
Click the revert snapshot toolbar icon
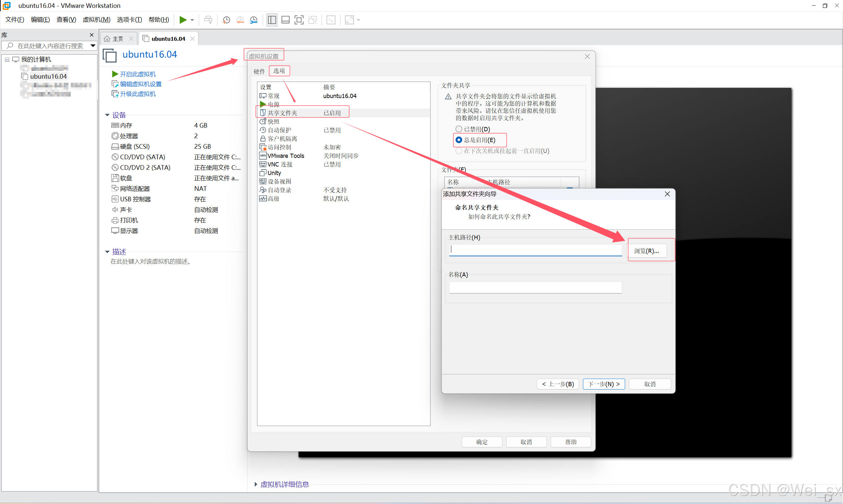240,20
